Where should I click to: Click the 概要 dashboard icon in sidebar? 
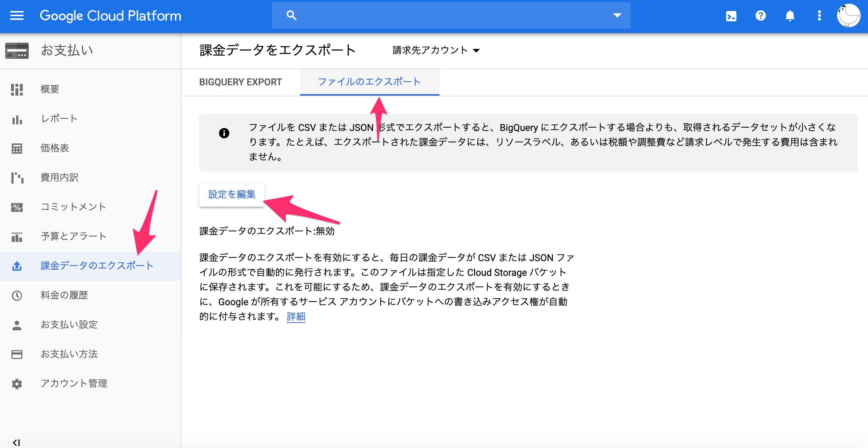pyautogui.click(x=17, y=89)
